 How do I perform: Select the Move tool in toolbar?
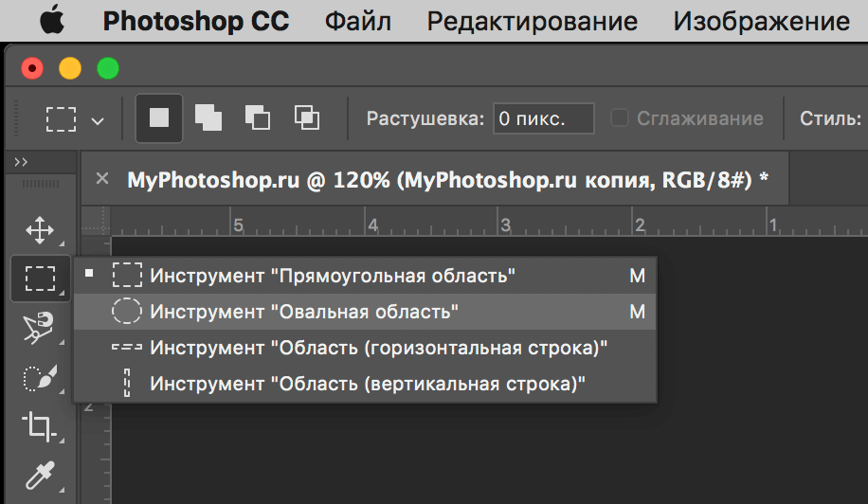click(39, 229)
